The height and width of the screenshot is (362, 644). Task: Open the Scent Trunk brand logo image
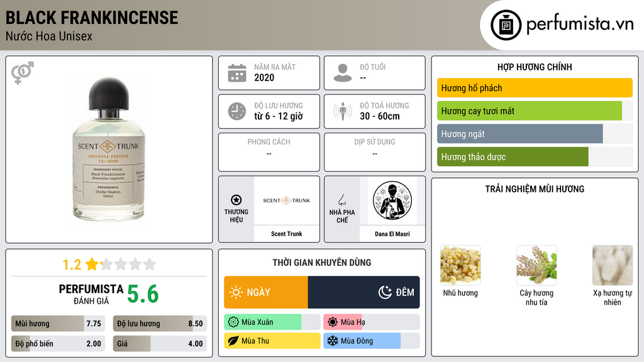click(287, 200)
